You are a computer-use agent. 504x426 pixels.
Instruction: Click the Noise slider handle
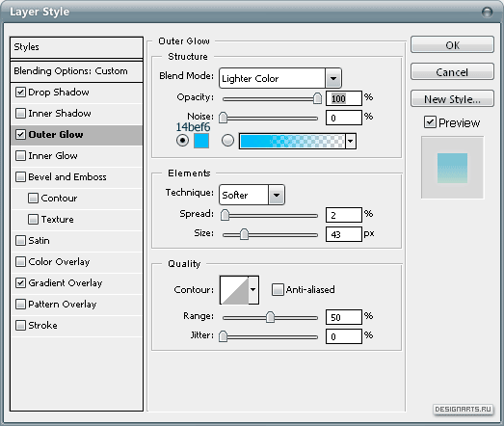coord(223,118)
